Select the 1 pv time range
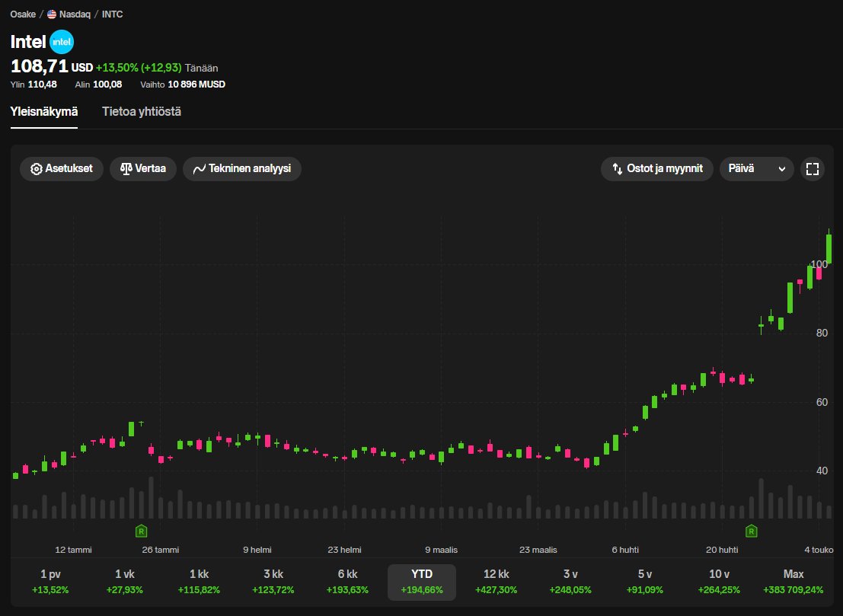843x616 pixels. coord(50,582)
